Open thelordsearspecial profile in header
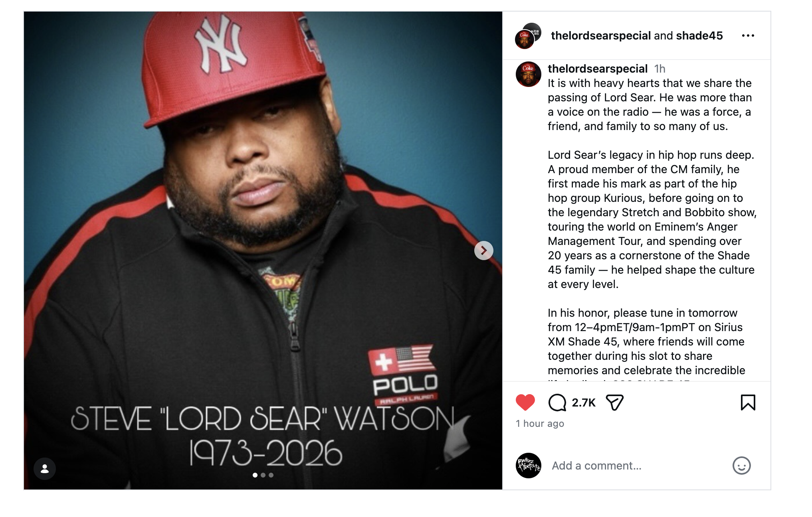Screen dimensions: 812x517 [x=601, y=36]
